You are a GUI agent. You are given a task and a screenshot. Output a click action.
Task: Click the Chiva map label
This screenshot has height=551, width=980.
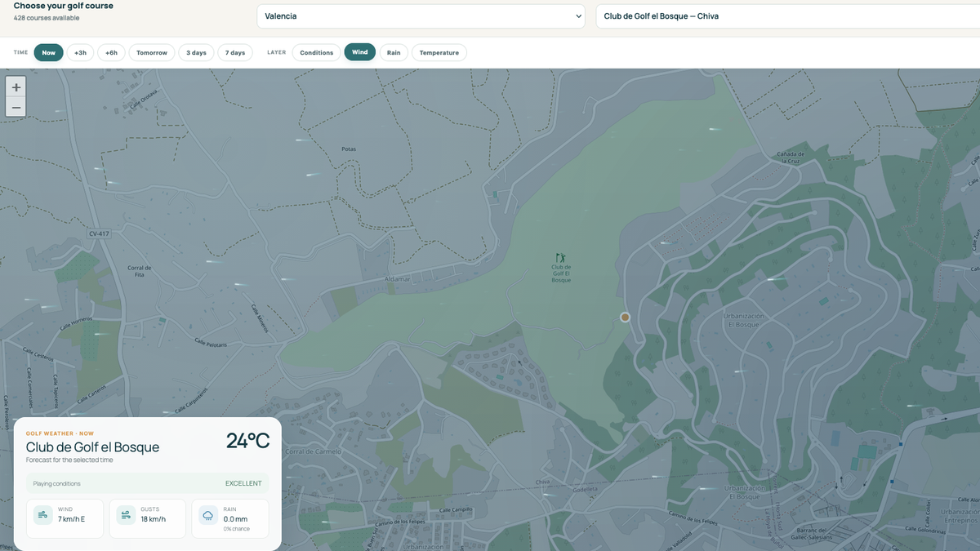[542, 482]
